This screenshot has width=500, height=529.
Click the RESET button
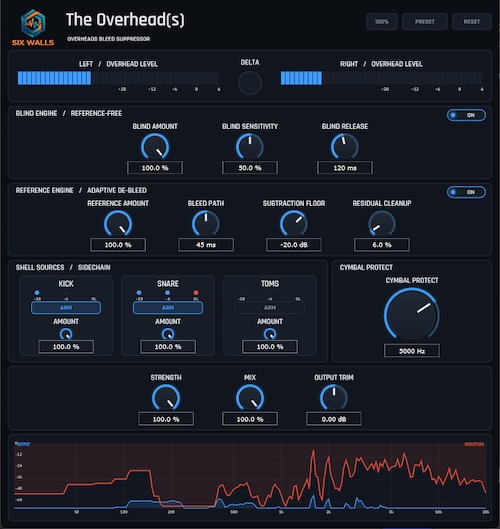[x=471, y=22]
